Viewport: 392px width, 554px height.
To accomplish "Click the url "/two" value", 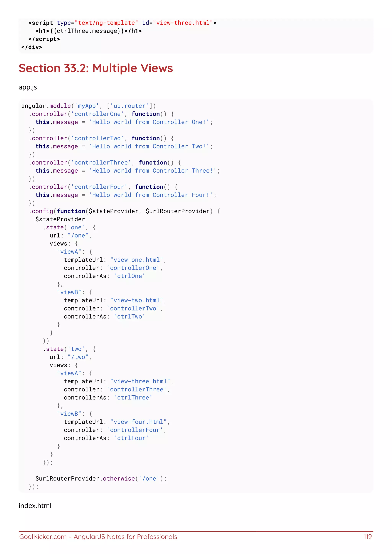I will point(78,357).
